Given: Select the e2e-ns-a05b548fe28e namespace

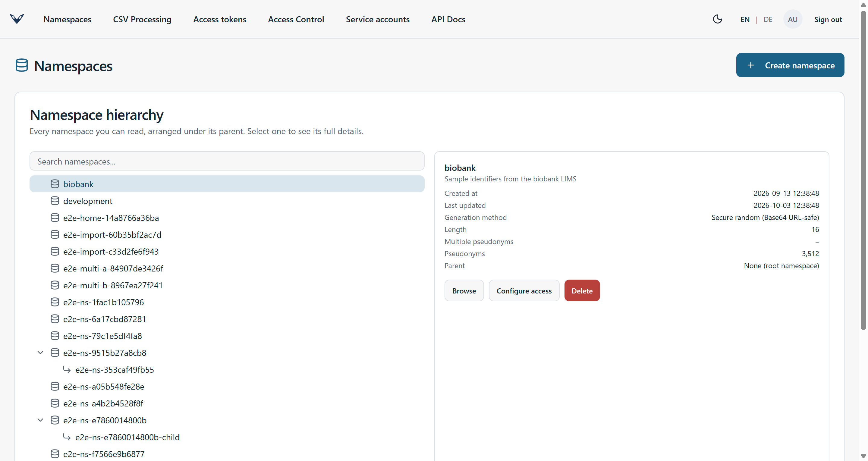Looking at the screenshot, I should 227,386.
